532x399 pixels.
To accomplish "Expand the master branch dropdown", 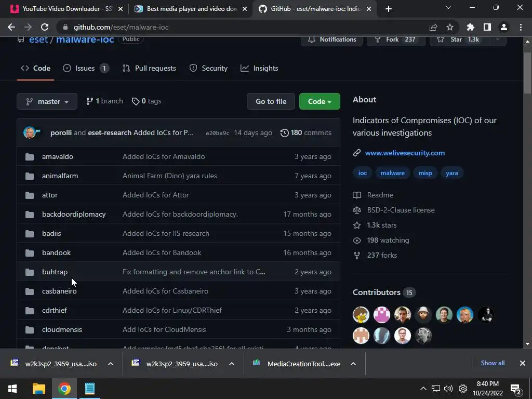I will pos(47,101).
